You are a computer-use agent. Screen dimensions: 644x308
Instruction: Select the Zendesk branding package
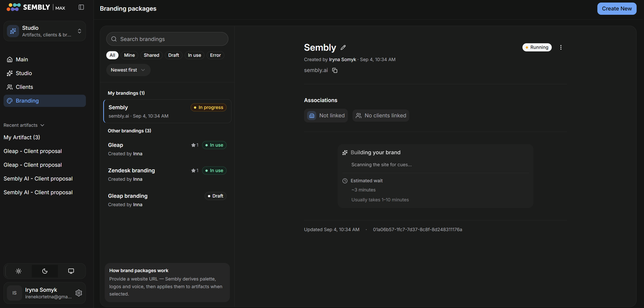[167, 175]
